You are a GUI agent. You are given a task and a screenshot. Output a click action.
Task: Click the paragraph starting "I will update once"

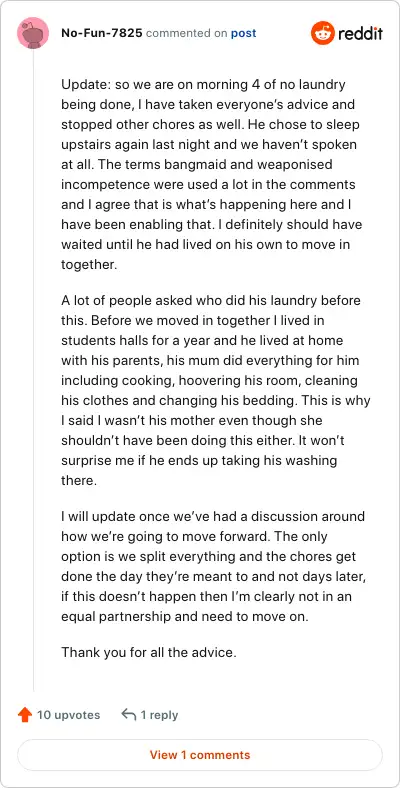pyautogui.click(x=214, y=566)
